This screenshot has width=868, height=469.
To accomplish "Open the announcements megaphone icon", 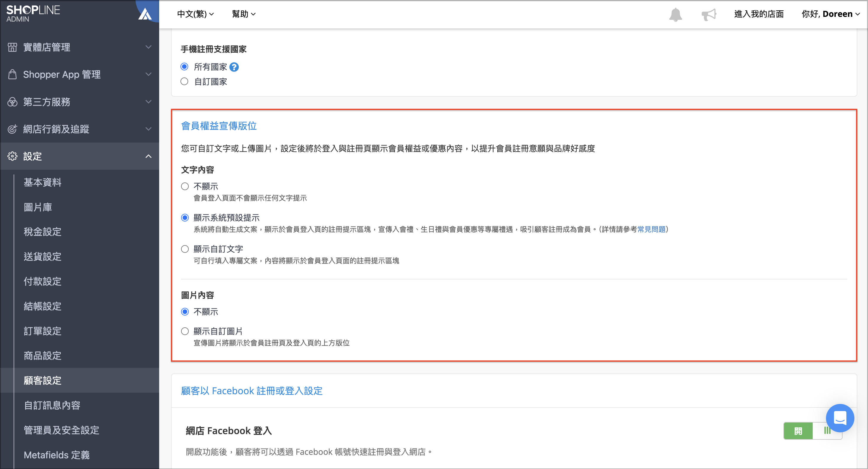I will 709,14.
